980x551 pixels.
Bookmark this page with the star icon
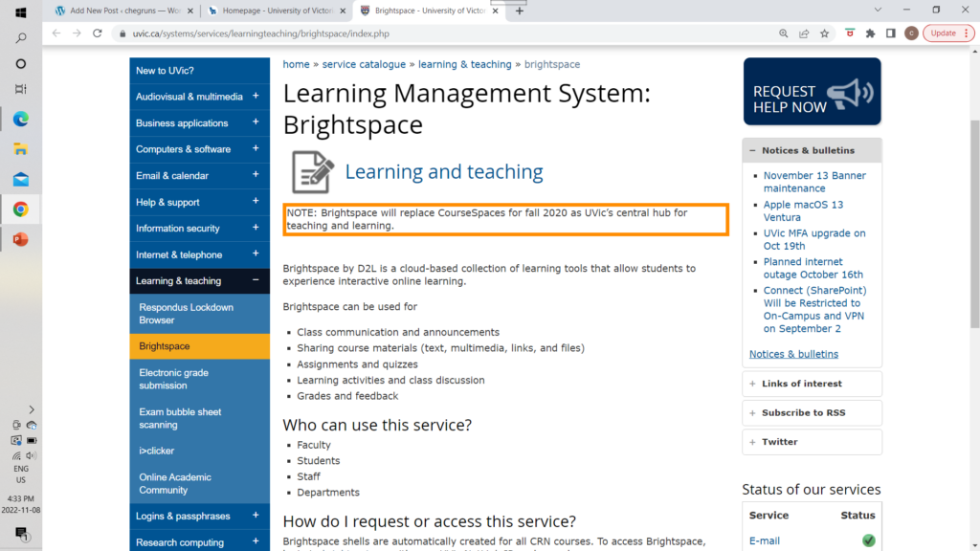point(824,33)
